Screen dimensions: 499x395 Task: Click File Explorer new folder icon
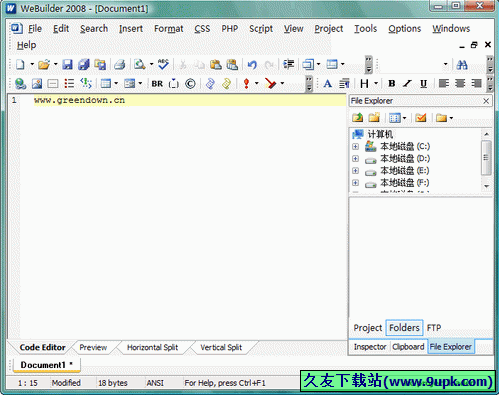pyautogui.click(x=374, y=118)
